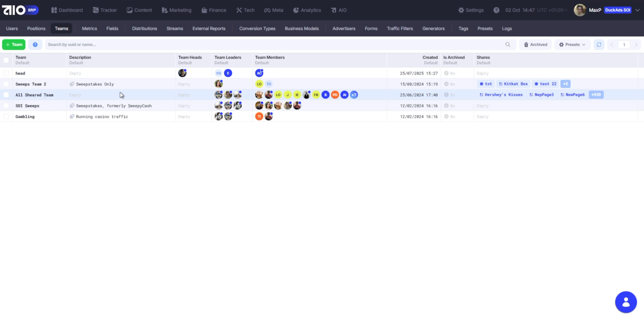Viewport: 644px width, 315px height.
Task: Click the MaxP profile avatar
Action: pyautogui.click(x=580, y=10)
